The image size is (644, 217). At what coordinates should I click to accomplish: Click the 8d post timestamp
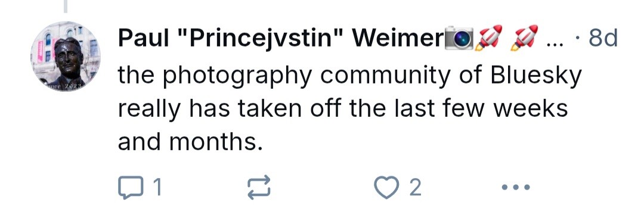603,39
